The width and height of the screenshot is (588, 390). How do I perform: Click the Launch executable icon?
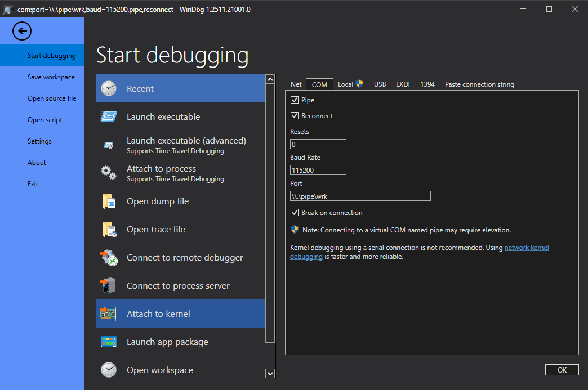click(109, 116)
